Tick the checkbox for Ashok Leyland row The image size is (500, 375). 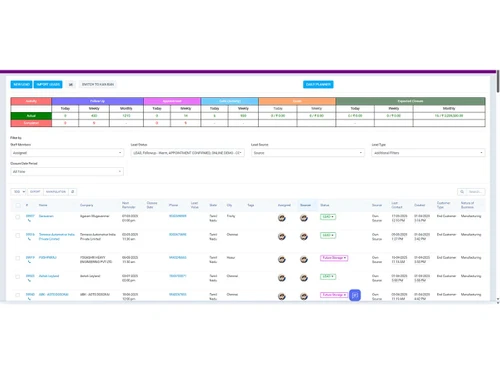[18, 277]
